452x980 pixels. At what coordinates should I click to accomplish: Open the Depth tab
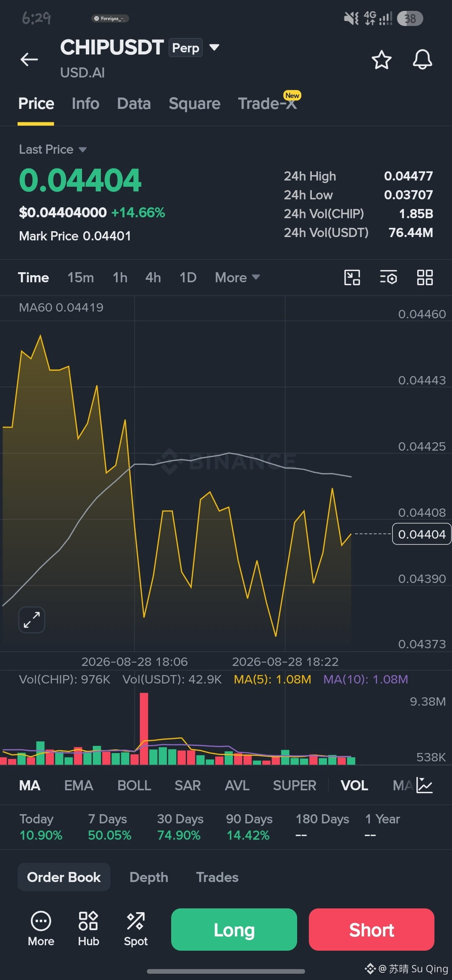tap(149, 877)
